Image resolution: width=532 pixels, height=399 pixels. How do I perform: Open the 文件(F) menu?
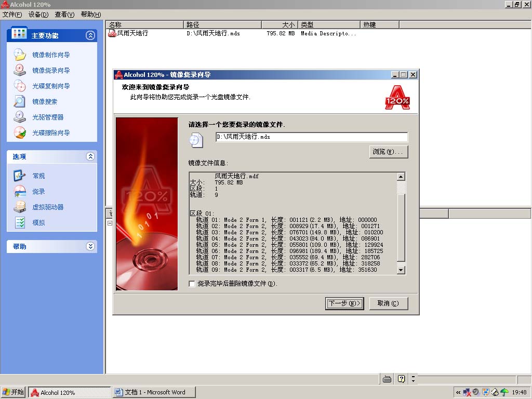coord(12,15)
